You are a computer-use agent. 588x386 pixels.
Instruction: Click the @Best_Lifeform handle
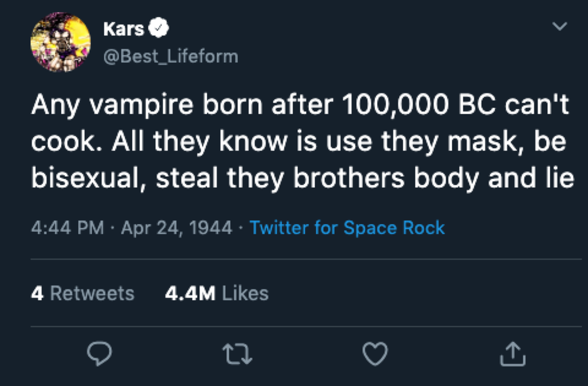click(170, 56)
